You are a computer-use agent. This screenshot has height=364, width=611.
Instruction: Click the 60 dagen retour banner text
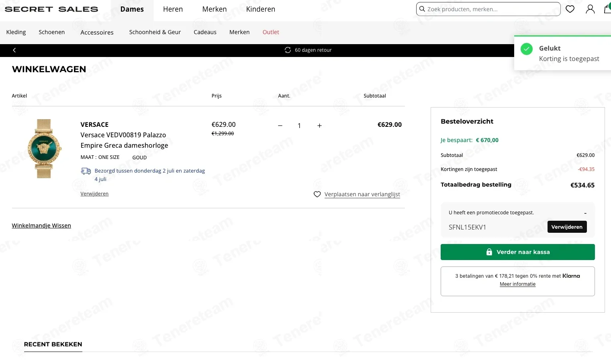click(x=313, y=50)
